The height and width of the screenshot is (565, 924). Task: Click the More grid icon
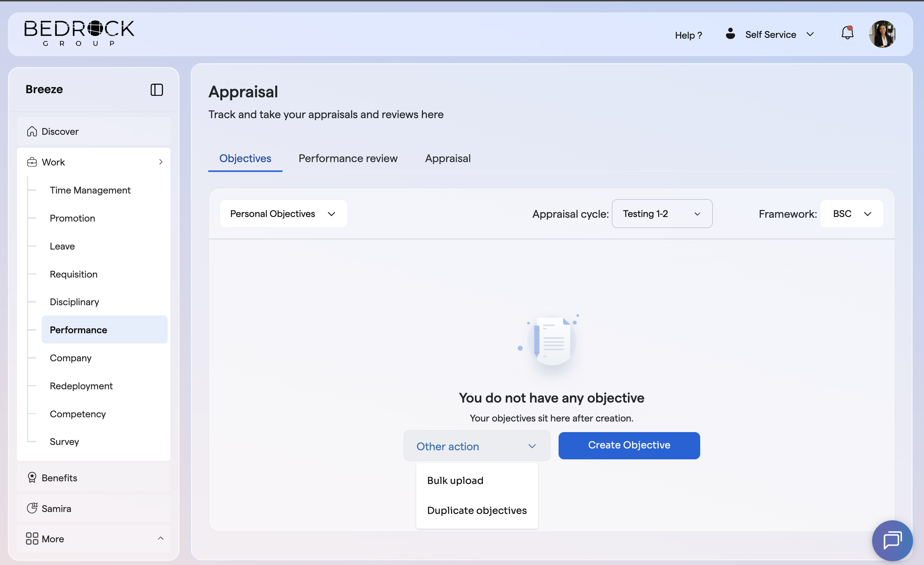pos(32,538)
